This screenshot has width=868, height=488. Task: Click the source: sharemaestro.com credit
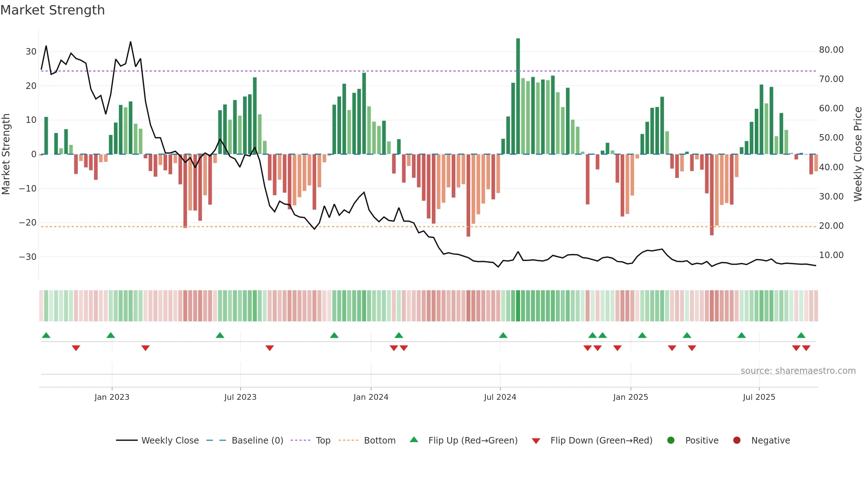(x=798, y=371)
